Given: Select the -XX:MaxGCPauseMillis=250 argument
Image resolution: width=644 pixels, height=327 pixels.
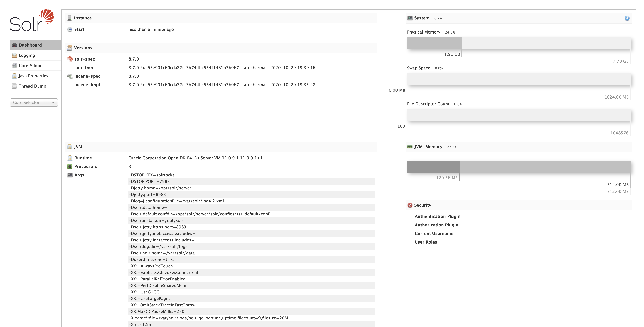Looking at the screenshot, I should click(252, 312).
